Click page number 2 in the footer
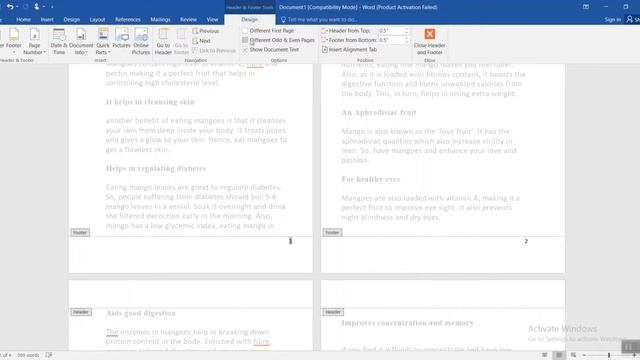The height and width of the screenshot is (360, 640). 526,241
